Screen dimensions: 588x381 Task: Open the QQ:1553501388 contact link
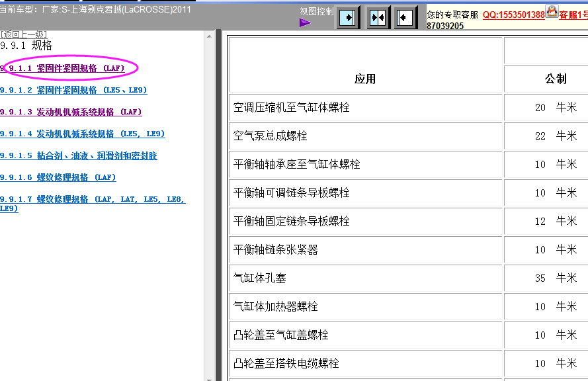coord(513,15)
